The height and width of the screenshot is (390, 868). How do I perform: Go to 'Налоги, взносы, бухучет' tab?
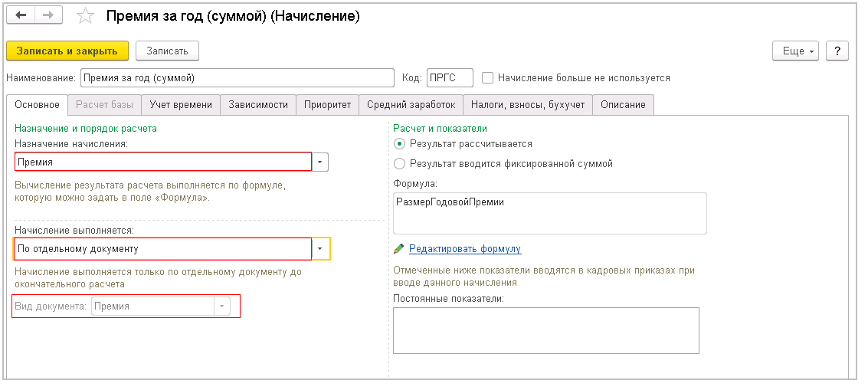[x=528, y=105]
